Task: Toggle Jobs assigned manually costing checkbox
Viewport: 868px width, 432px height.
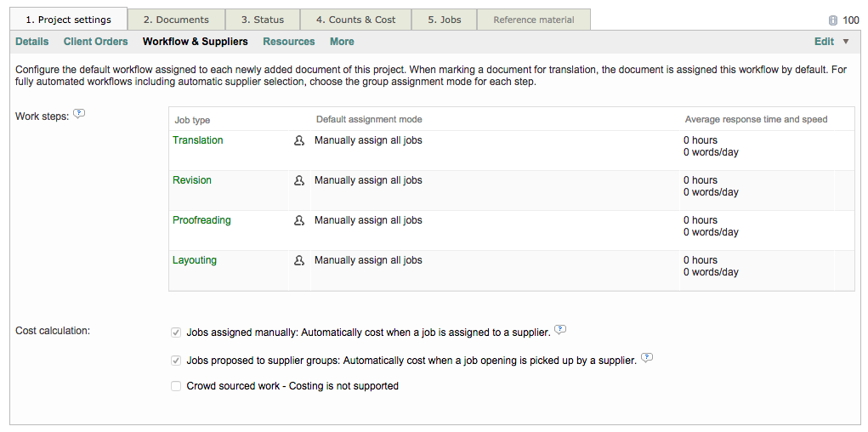Action: tap(176, 333)
